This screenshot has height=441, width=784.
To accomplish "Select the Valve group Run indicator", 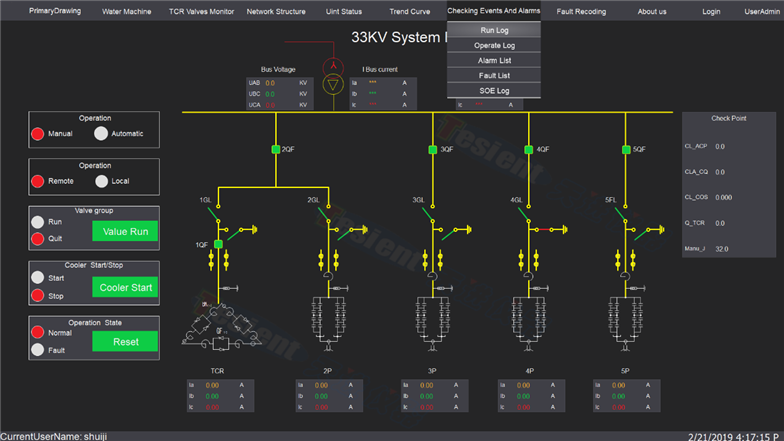I will (x=38, y=222).
